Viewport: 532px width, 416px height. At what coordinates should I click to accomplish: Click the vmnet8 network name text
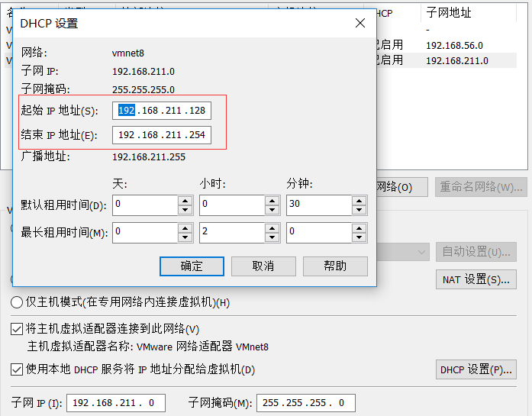(128, 53)
